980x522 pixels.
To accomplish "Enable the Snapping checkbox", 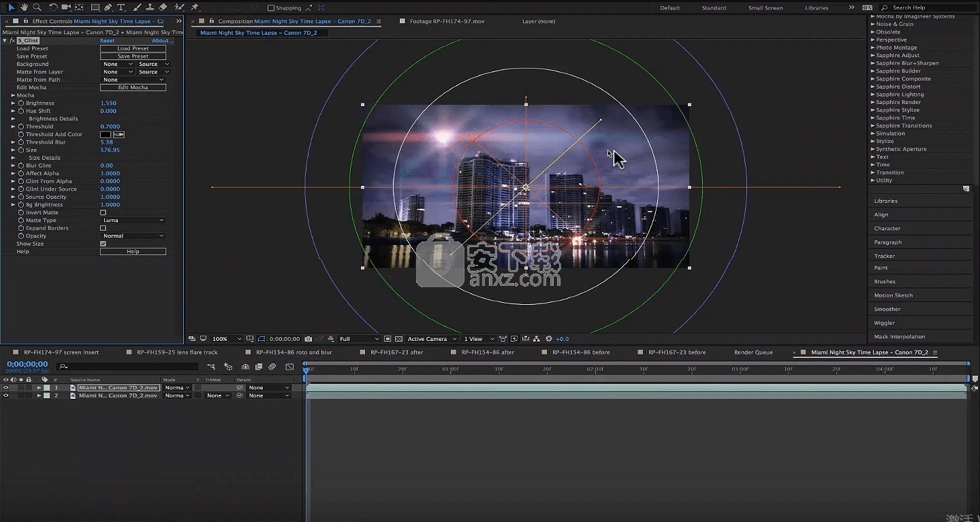I will [x=271, y=8].
